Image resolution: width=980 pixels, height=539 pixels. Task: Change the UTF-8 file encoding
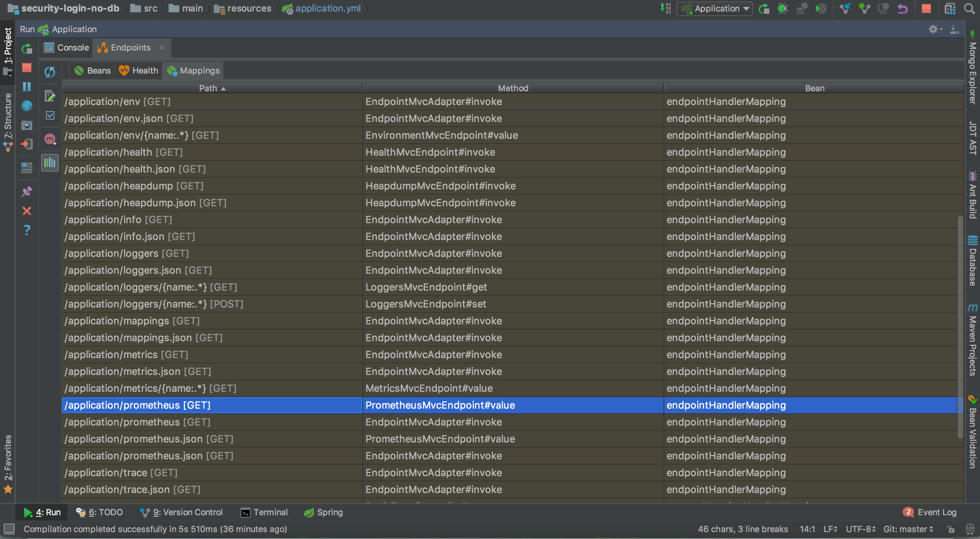(860, 529)
